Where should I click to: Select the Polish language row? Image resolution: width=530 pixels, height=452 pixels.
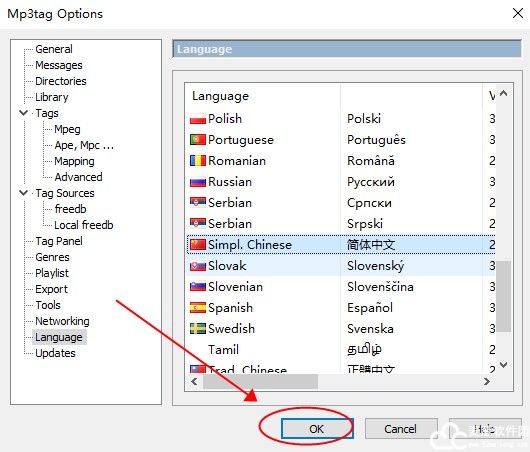click(x=341, y=119)
